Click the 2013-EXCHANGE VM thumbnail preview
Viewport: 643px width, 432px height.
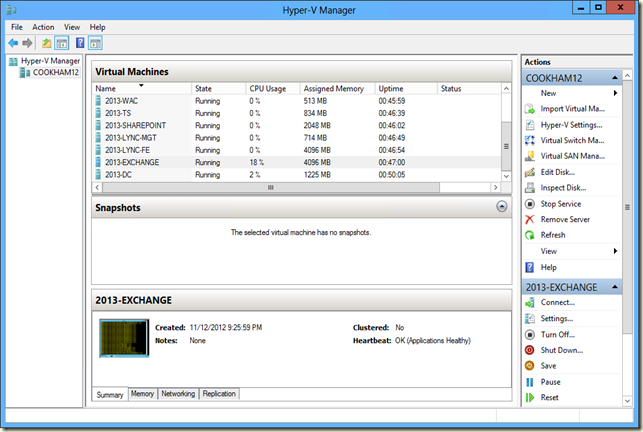[x=122, y=337]
